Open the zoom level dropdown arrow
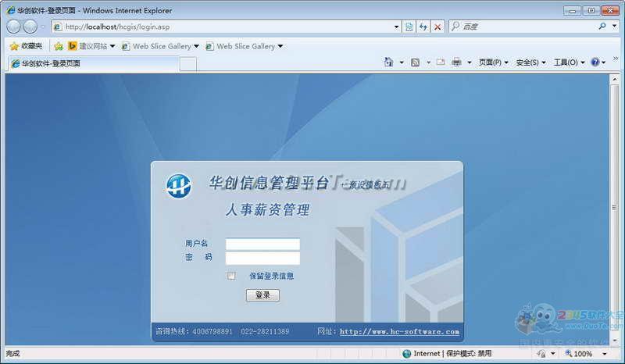 [604, 354]
